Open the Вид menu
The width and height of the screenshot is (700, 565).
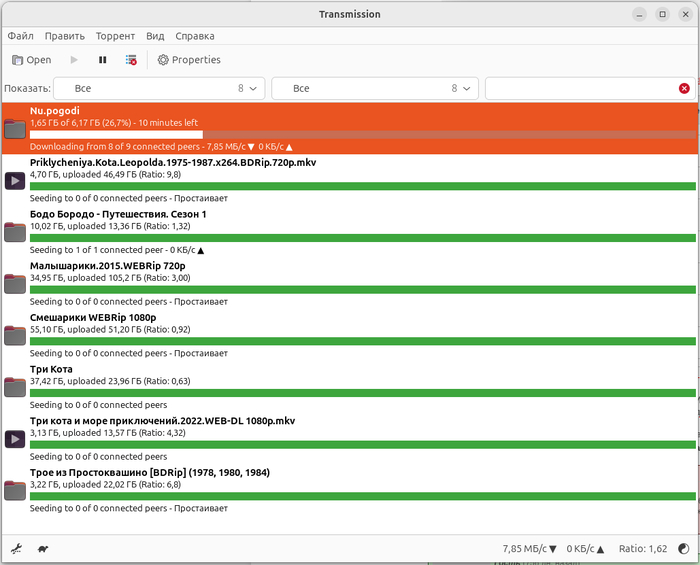point(155,36)
